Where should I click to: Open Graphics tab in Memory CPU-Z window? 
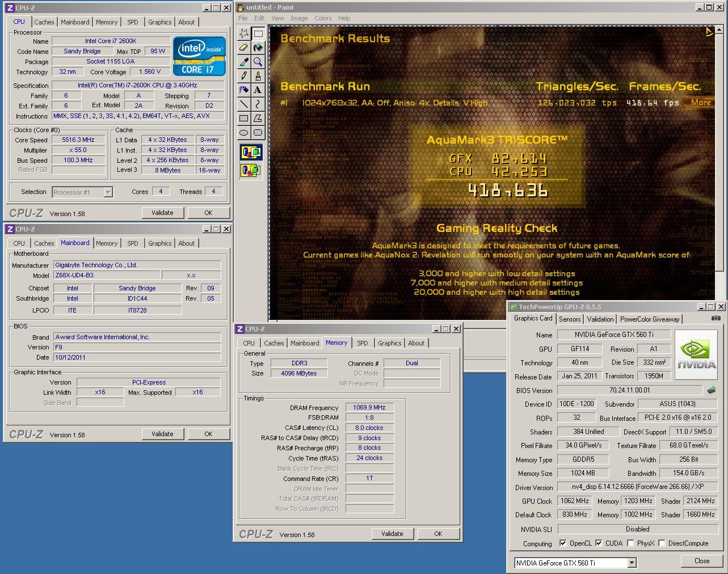point(390,343)
